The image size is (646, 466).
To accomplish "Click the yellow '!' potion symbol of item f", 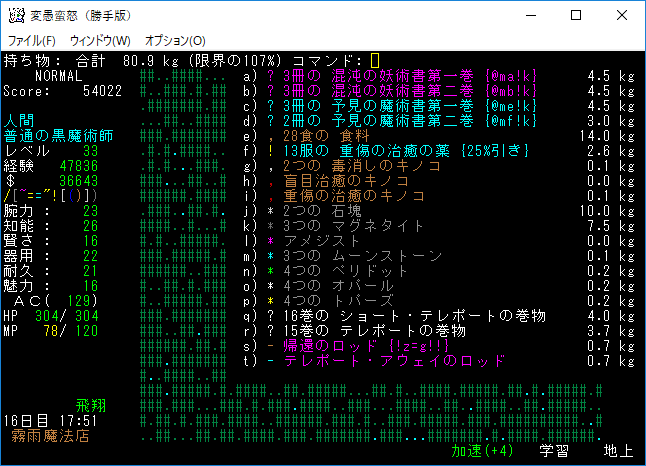I will 270,151.
